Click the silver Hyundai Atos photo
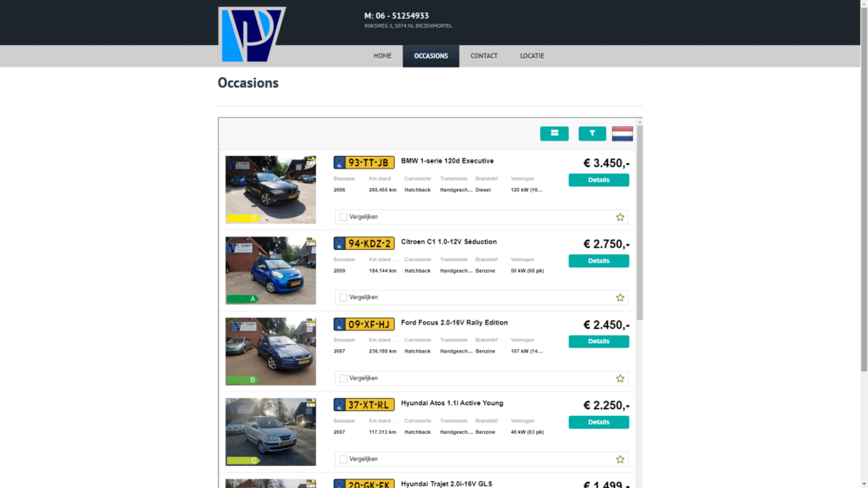 (x=270, y=431)
